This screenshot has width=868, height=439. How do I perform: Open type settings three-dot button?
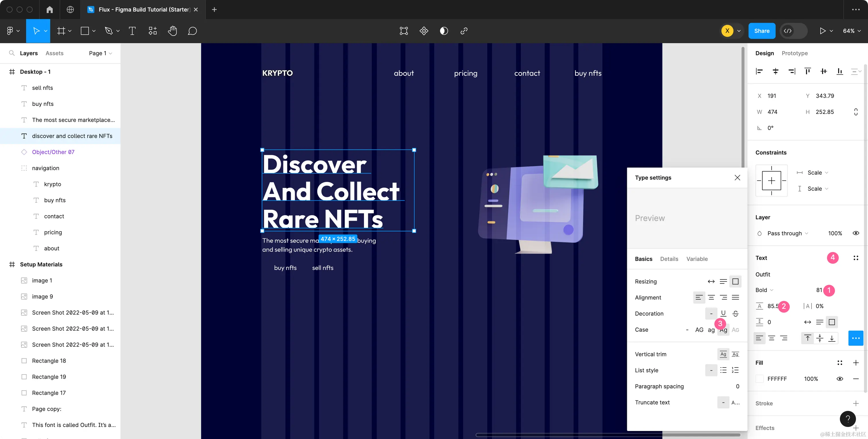click(856, 338)
